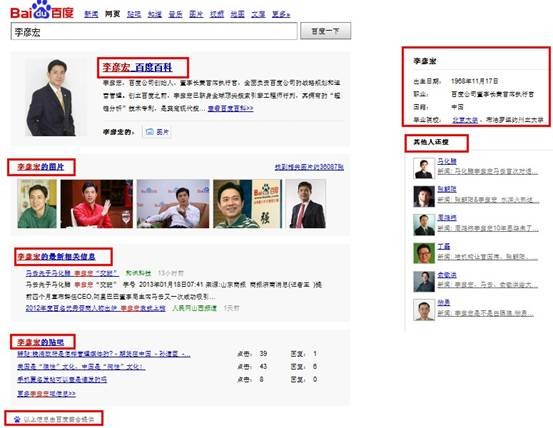553x428 pixels.
Task: Click the 查看百度百科>> link
Action: [231, 109]
